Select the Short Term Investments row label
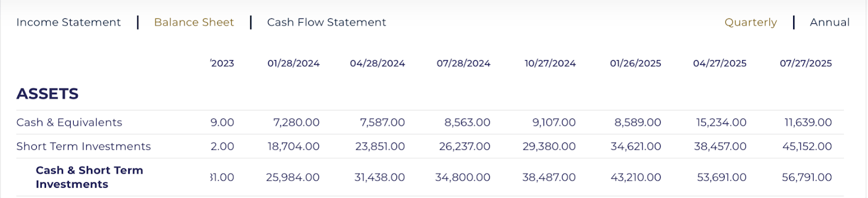Image resolution: width=868 pixels, height=198 pixels. pyautogui.click(x=84, y=146)
